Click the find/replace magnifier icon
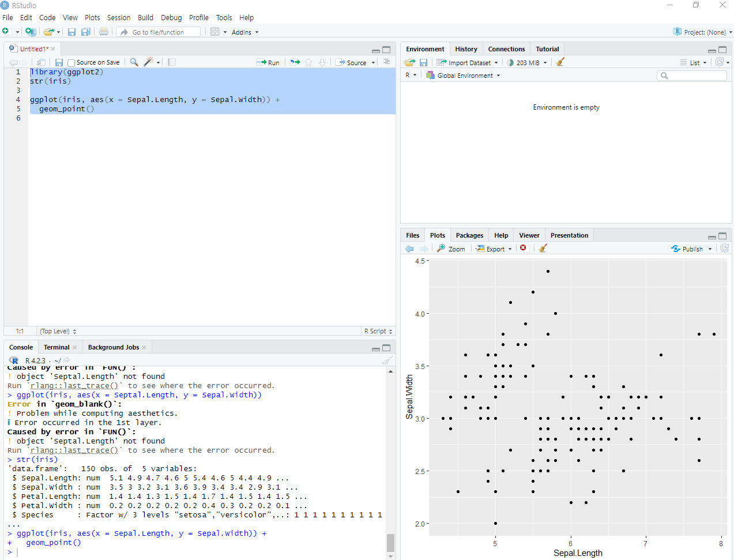The image size is (734, 560). click(x=134, y=62)
